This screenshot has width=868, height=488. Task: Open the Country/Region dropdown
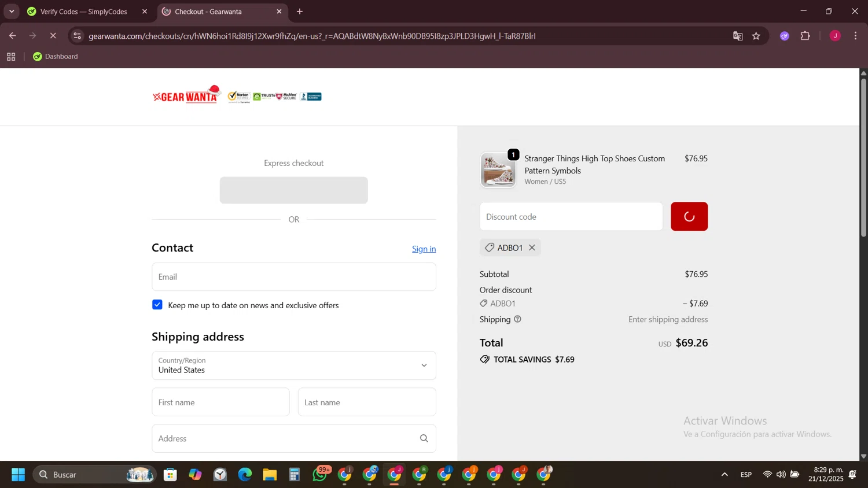pyautogui.click(x=293, y=365)
